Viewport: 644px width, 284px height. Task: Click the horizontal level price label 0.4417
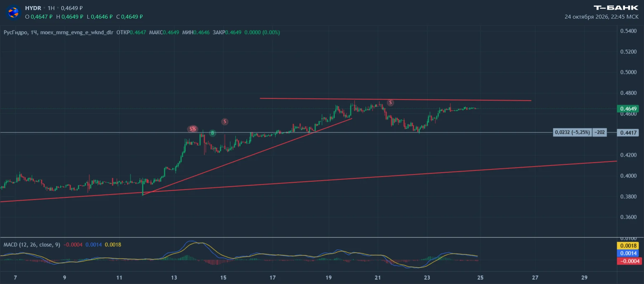tap(629, 133)
